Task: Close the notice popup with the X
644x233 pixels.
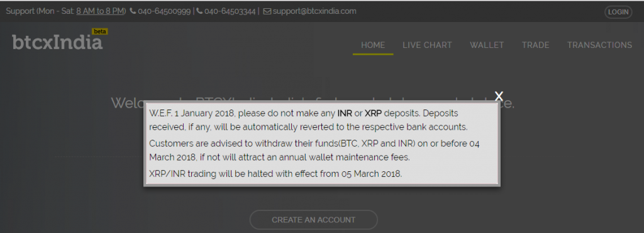Action: 499,96
